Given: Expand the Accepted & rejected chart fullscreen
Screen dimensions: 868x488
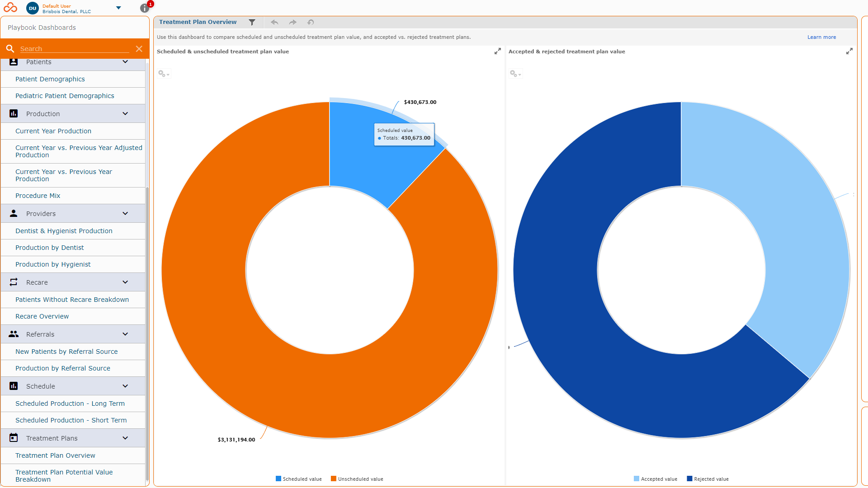Looking at the screenshot, I should [849, 52].
